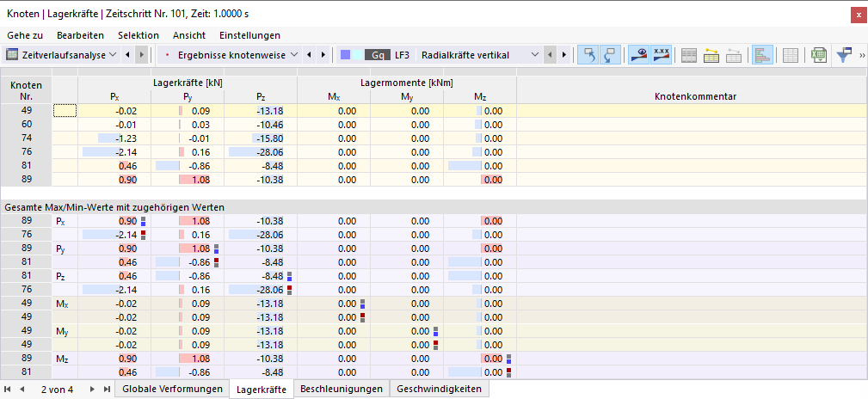Image resolution: width=868 pixels, height=399 pixels.
Task: Click the Lagerkräfte [kN] column group header
Action: click(x=188, y=83)
